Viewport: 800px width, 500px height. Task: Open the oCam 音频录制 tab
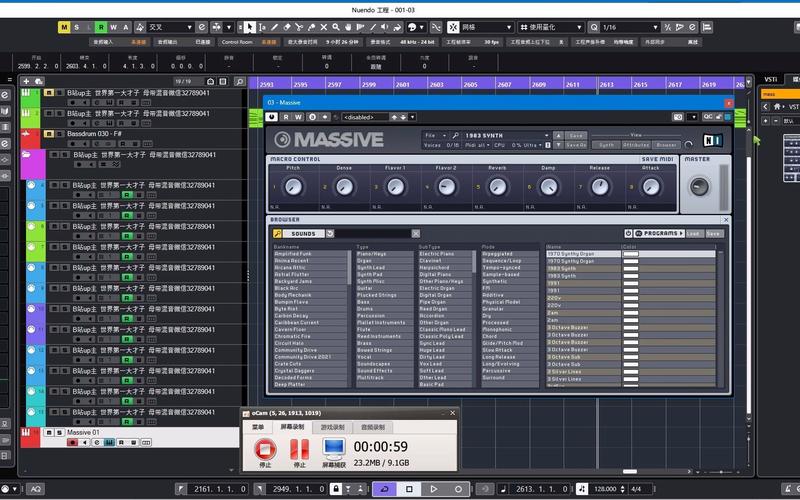coord(372,427)
